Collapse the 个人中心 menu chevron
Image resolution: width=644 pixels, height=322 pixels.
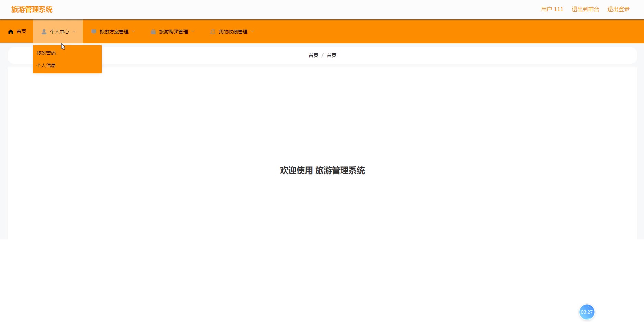74,32
